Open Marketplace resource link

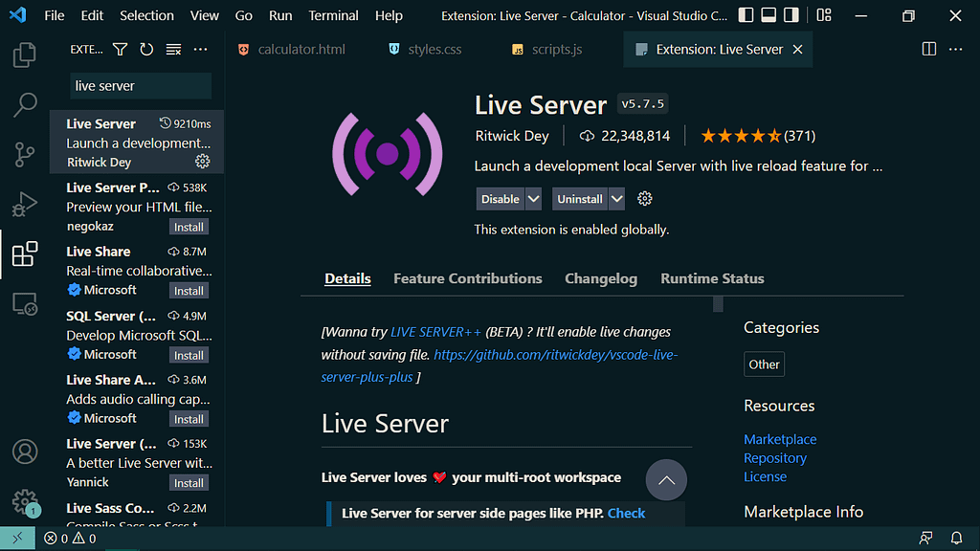pos(780,439)
